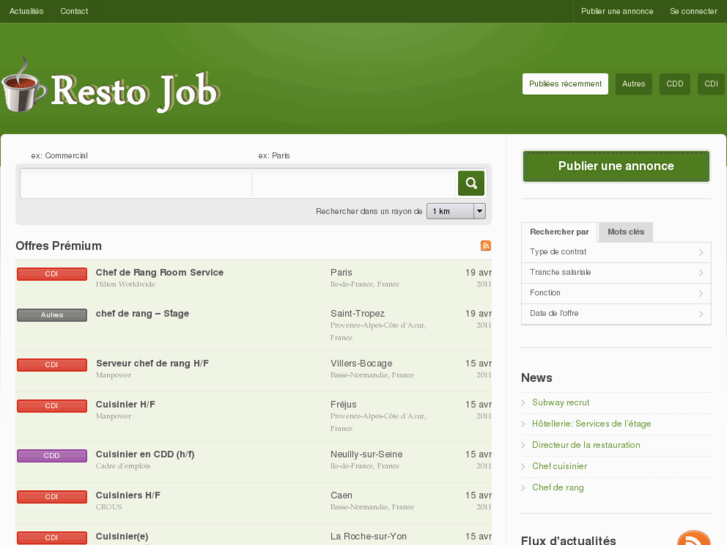
Task: Click the Cadre d'emplois company name
Action: [x=123, y=466]
